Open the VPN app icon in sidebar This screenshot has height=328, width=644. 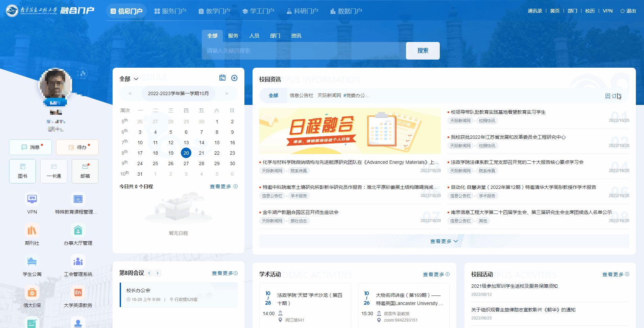pos(32,199)
